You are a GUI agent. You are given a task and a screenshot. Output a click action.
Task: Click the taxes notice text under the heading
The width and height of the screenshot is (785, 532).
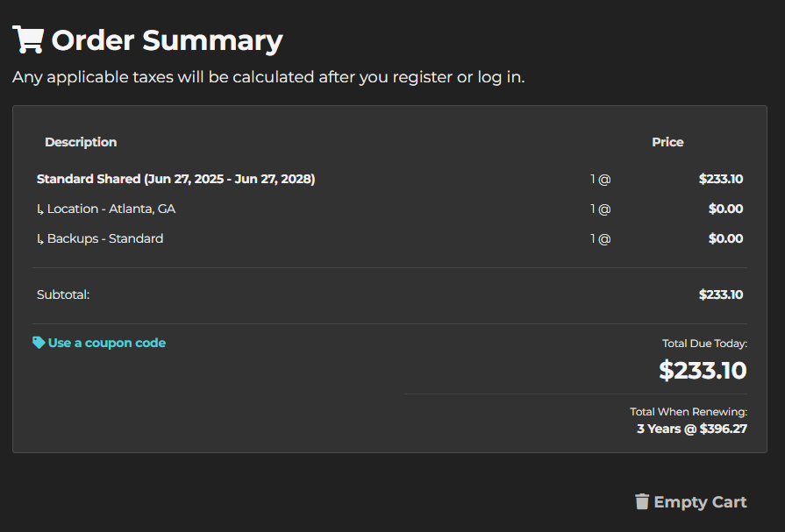[269, 77]
